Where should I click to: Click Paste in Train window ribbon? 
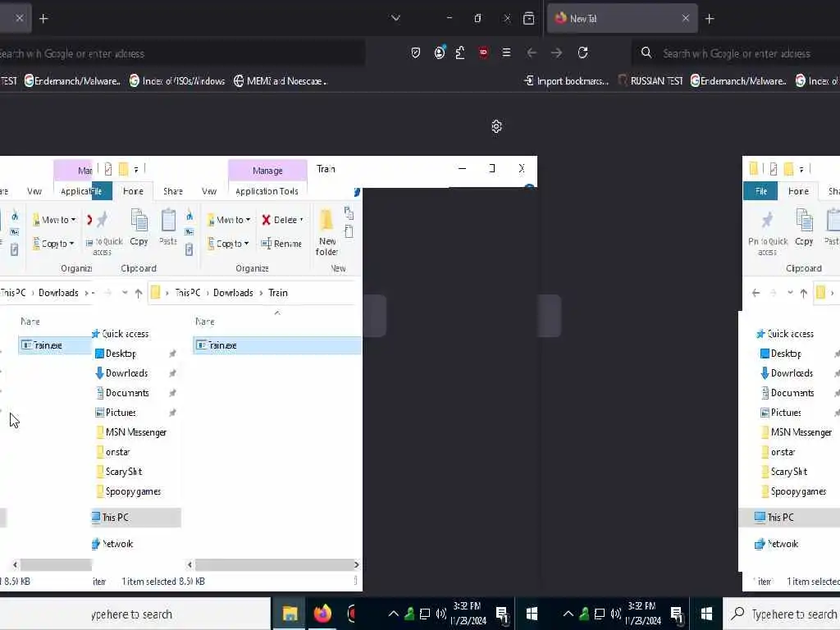[x=168, y=227]
